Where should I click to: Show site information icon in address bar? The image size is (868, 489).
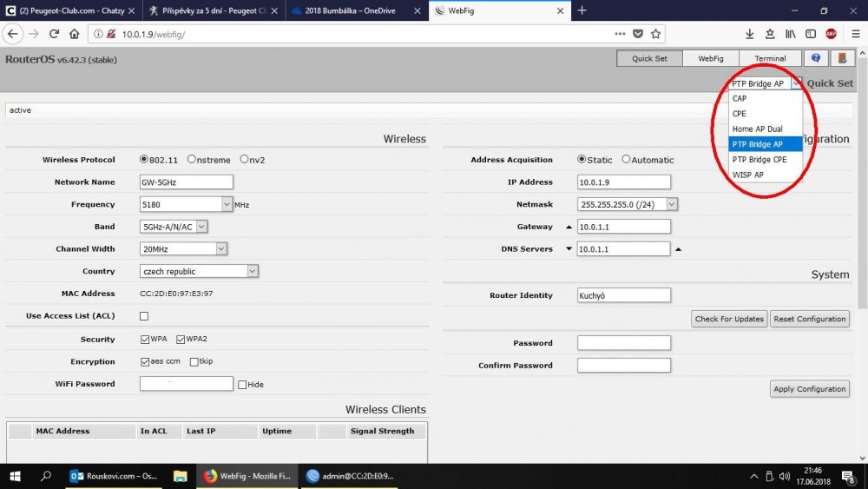click(98, 34)
